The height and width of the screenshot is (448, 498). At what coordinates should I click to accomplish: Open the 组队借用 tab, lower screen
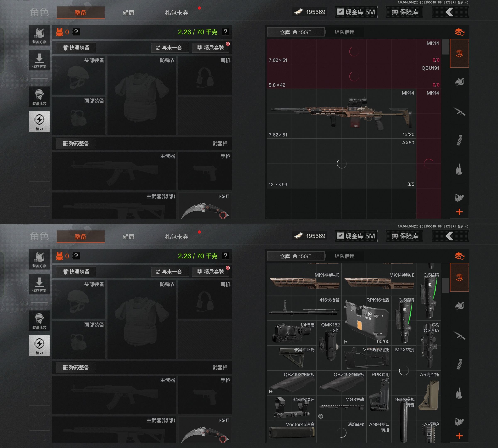(x=344, y=256)
